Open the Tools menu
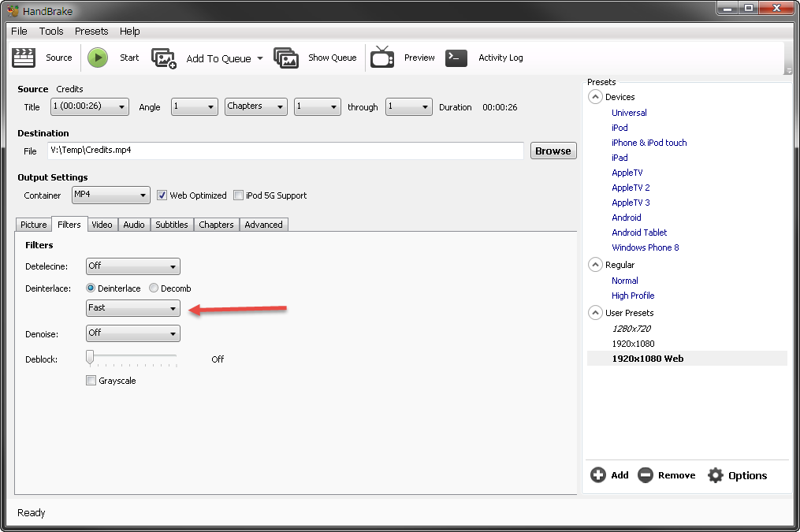 pos(51,31)
